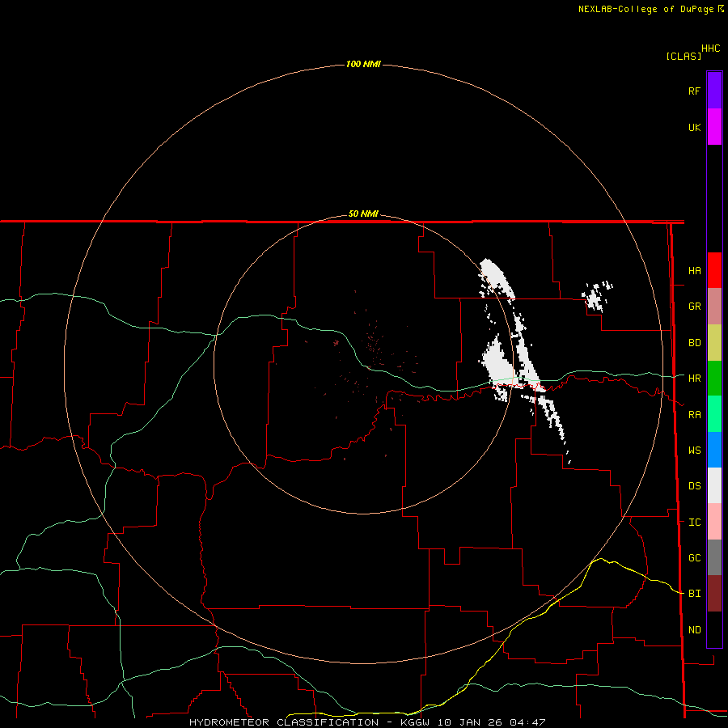Click the RF purple legend swatch
Viewport: 728px width, 728px height.
tap(714, 91)
